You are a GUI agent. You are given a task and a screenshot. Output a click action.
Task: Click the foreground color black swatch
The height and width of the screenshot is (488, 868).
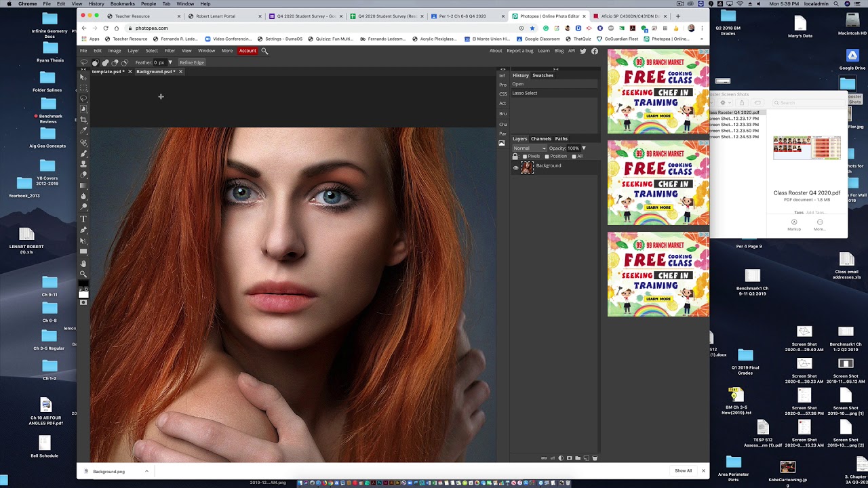point(83,284)
